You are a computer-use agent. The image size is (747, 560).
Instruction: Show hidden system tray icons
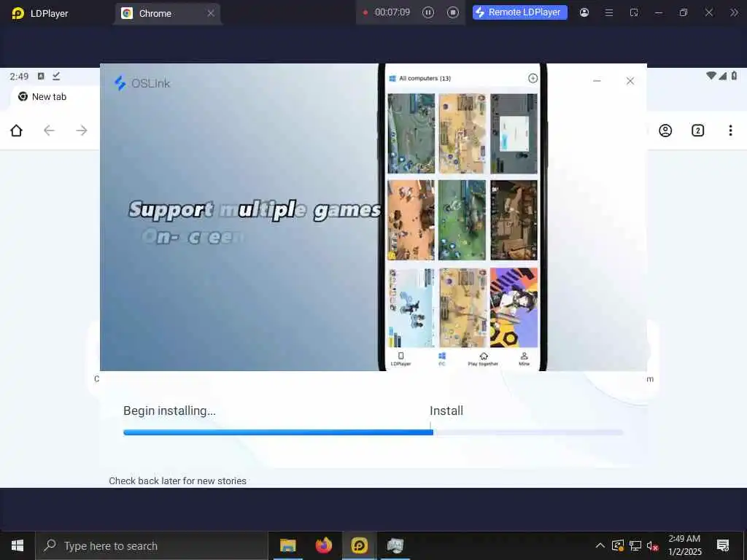click(x=600, y=545)
